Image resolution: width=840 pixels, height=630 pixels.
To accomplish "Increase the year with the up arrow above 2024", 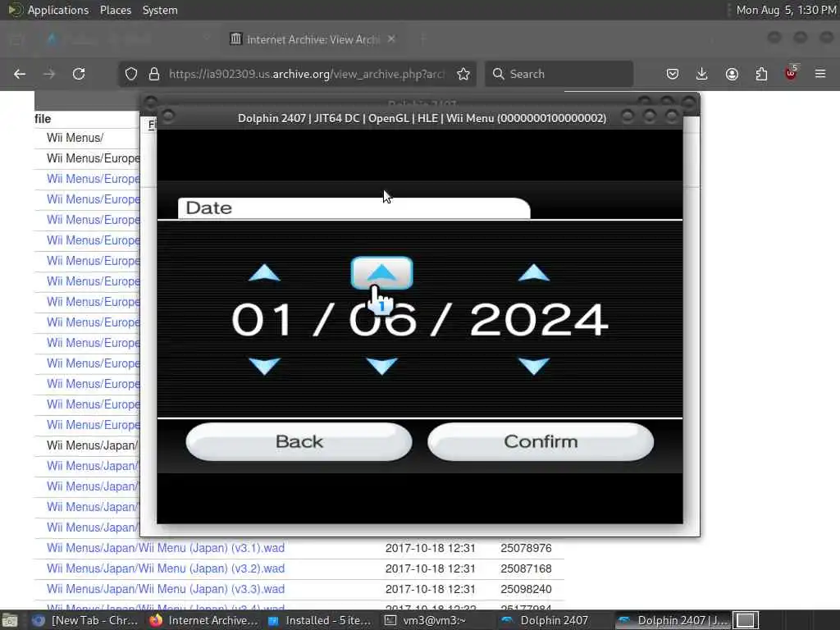I will click(x=533, y=272).
